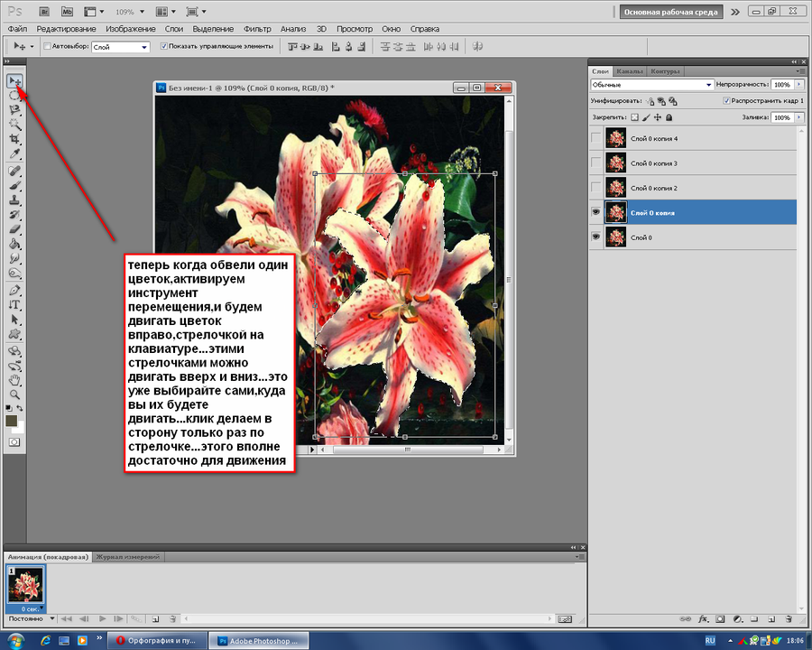This screenshot has width=812, height=650.
Task: Select the Pen tool
Action: click(14, 291)
